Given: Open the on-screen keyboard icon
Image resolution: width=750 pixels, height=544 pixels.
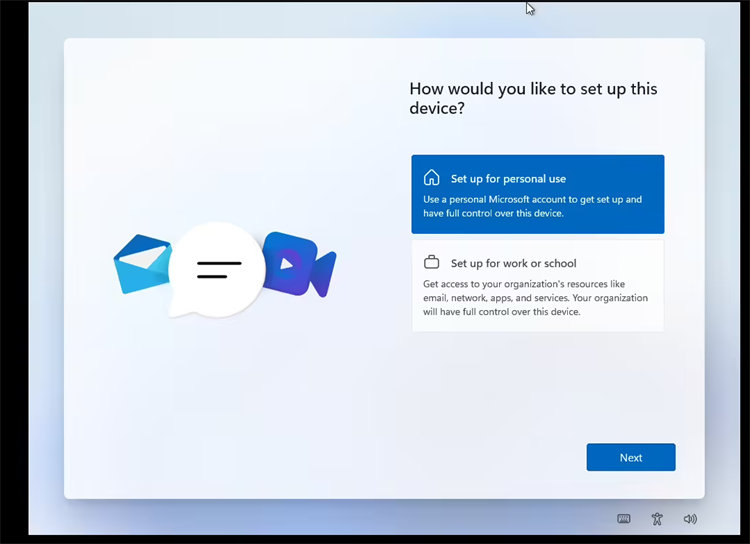Looking at the screenshot, I should [624, 519].
